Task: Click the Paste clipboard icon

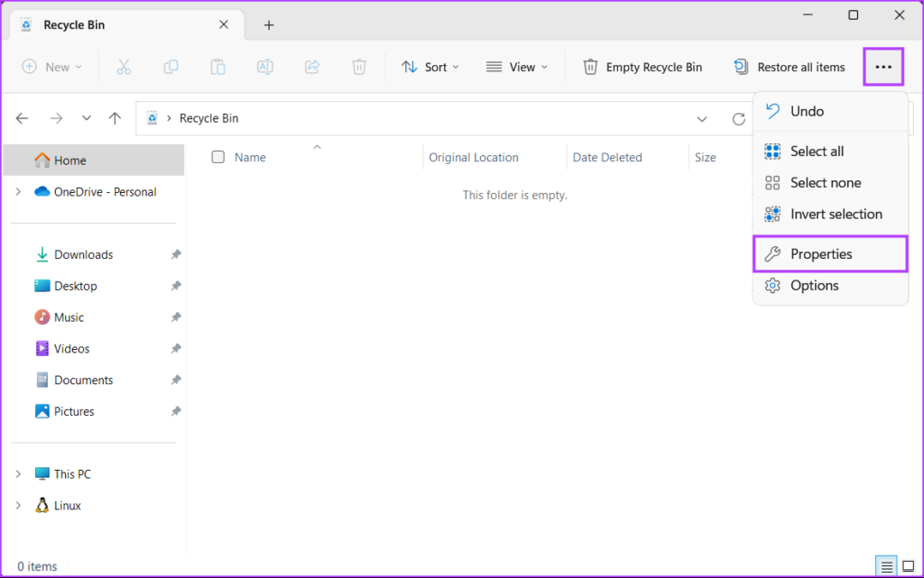Action: (217, 67)
